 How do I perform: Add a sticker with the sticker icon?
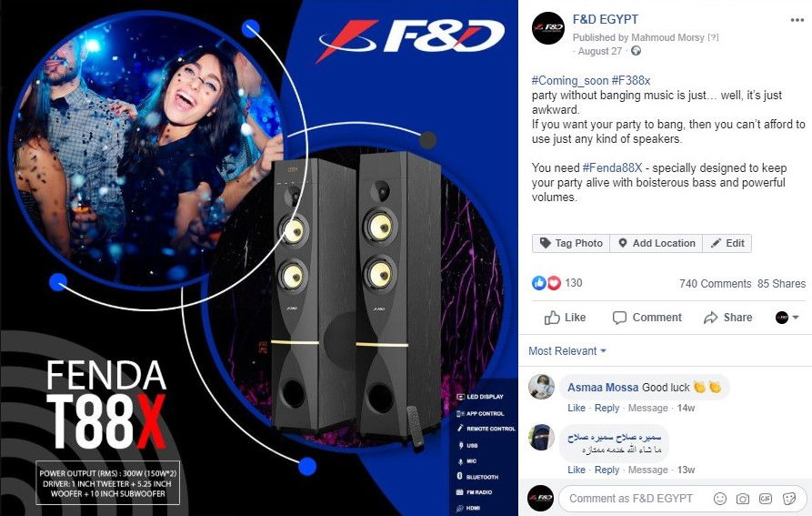click(789, 499)
